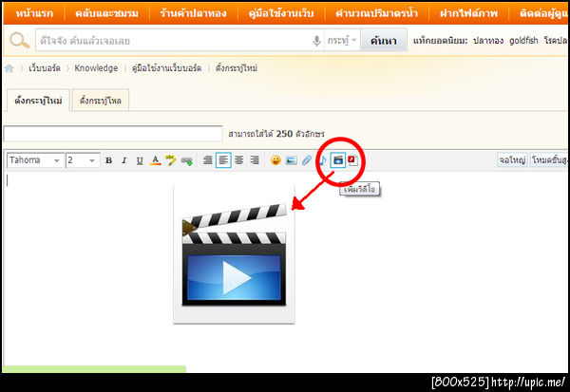Viewport: 570px width, 392px height.
Task: Toggle underline formatting
Action: [140, 160]
